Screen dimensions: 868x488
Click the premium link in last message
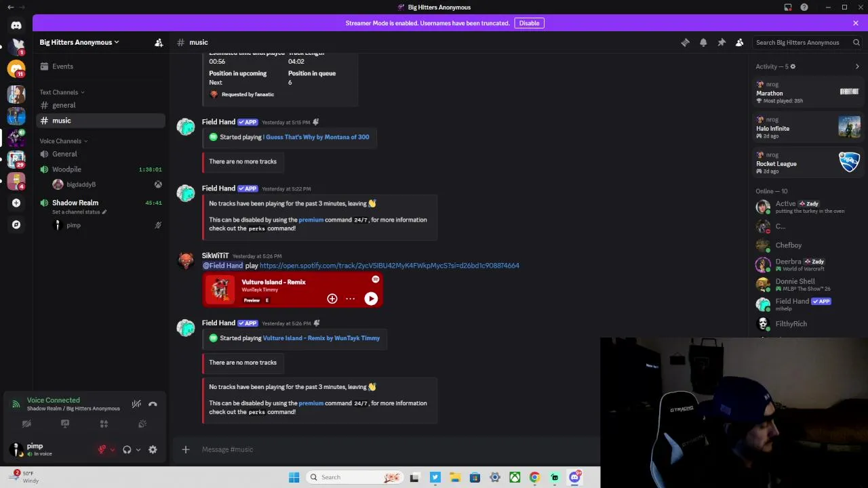[x=311, y=403]
